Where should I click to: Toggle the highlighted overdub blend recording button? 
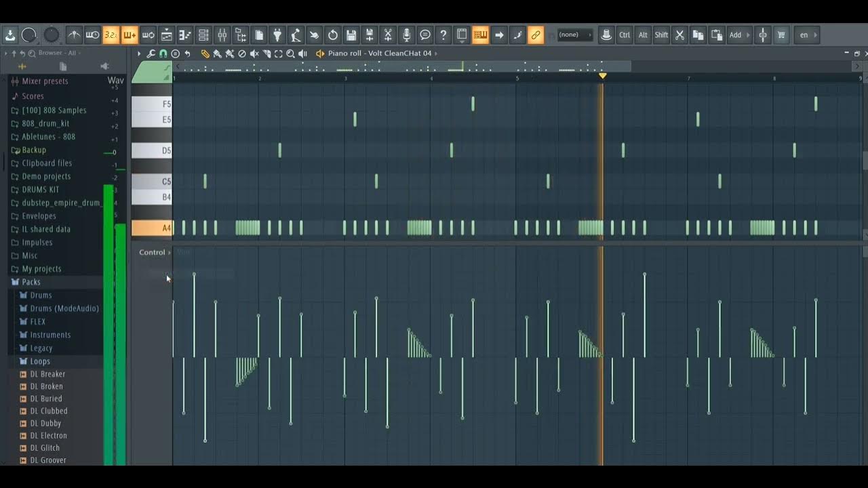tap(130, 35)
